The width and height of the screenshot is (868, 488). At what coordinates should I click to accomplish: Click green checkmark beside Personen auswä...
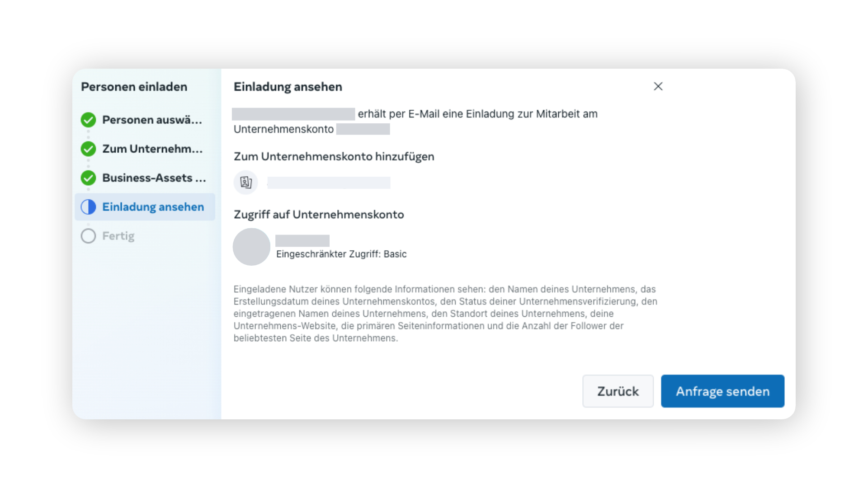point(88,120)
